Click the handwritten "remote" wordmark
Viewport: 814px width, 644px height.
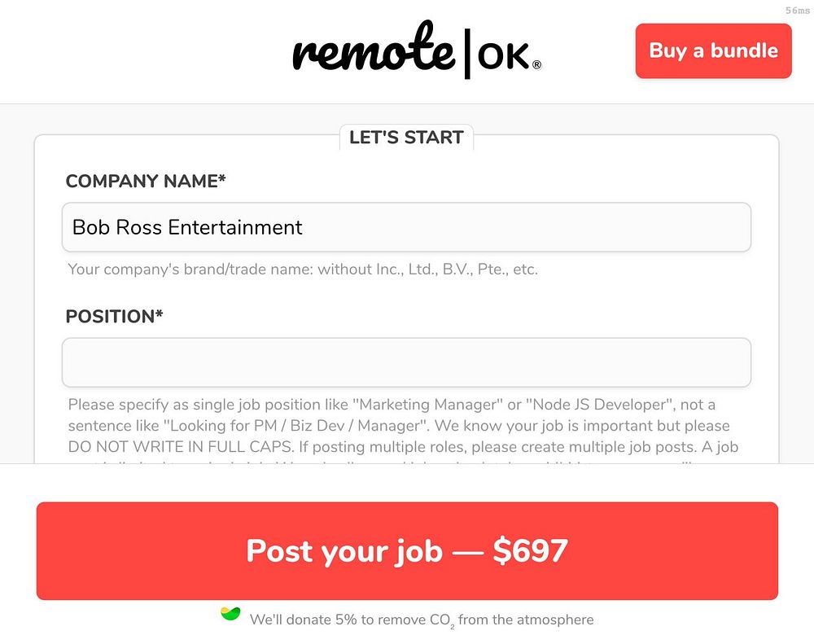click(x=373, y=50)
